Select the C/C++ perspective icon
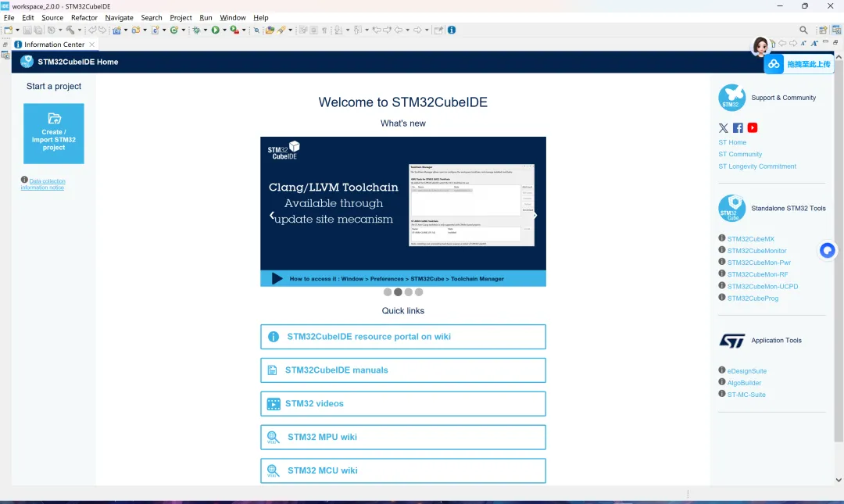Viewport: 844px width, 504px height. pos(837,30)
